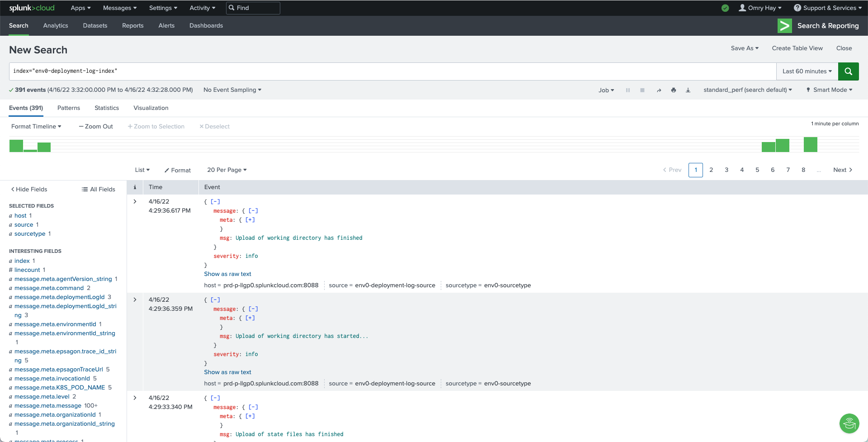Screen dimensions: 868x442
Task: Open the mortarboard help widget
Action: pos(849,423)
